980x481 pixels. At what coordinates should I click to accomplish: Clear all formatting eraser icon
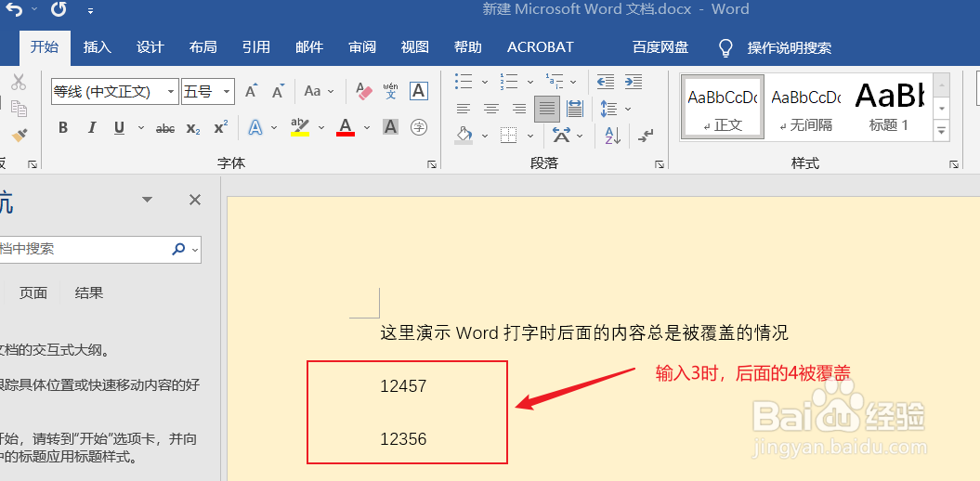pos(364,91)
